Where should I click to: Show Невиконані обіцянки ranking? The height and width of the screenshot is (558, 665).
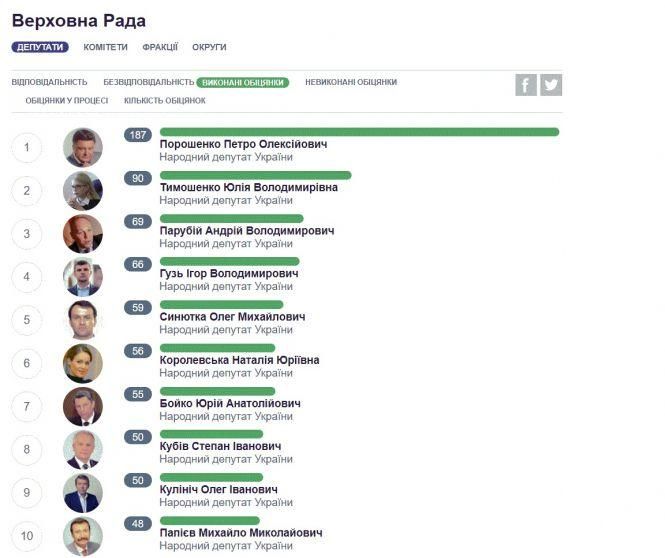pyautogui.click(x=351, y=82)
